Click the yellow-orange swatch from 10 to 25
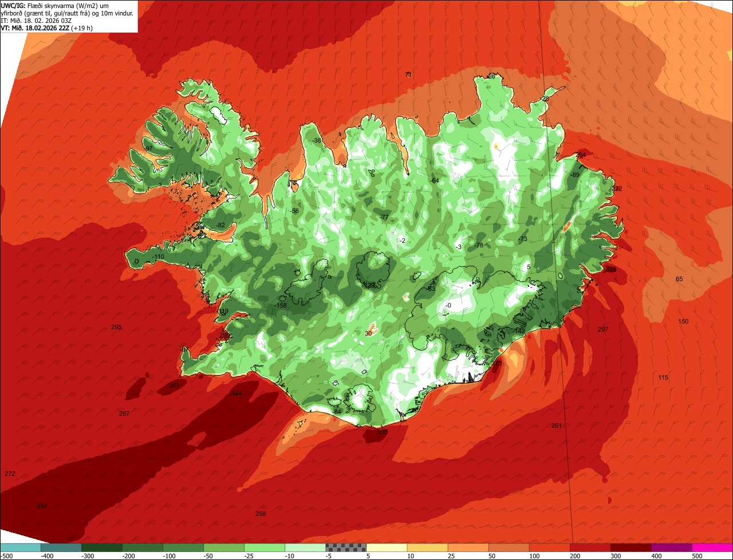 click(x=427, y=547)
